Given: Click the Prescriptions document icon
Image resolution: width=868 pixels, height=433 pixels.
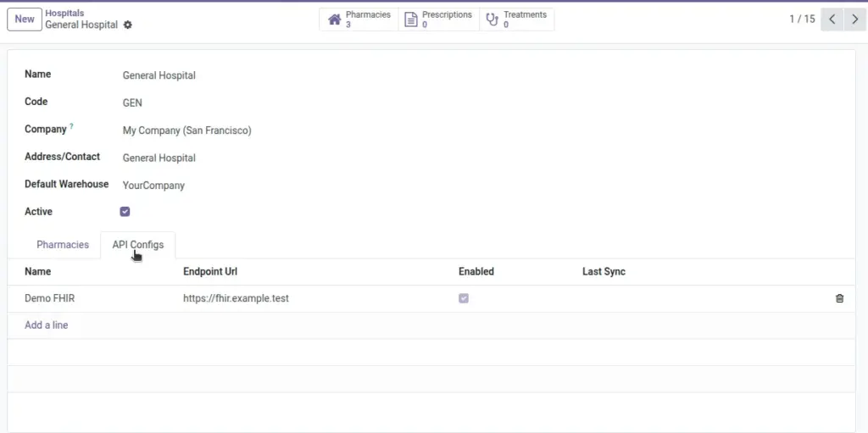Looking at the screenshot, I should pos(411,20).
